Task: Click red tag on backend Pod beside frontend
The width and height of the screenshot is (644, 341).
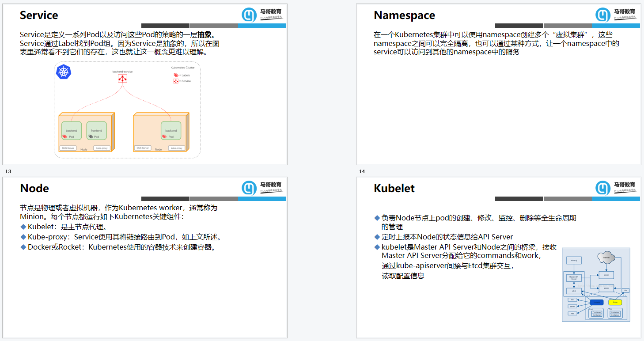Action: [x=65, y=136]
